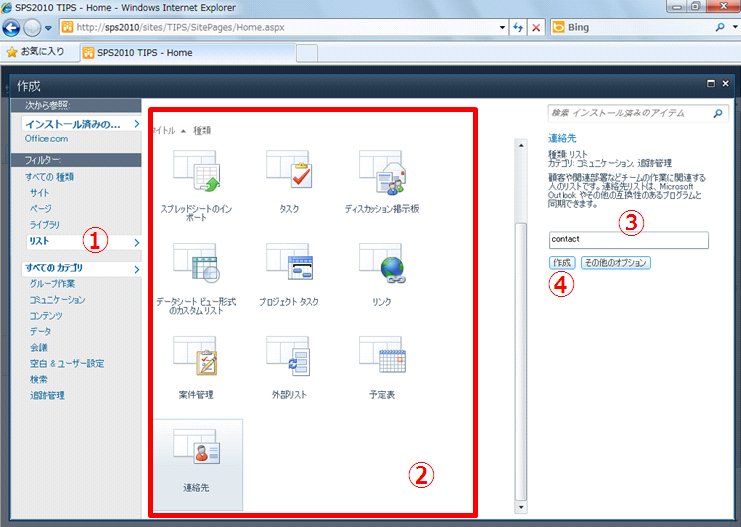Filter by 会議 category
Image resolution: width=741 pixels, height=527 pixels.
tap(39, 347)
